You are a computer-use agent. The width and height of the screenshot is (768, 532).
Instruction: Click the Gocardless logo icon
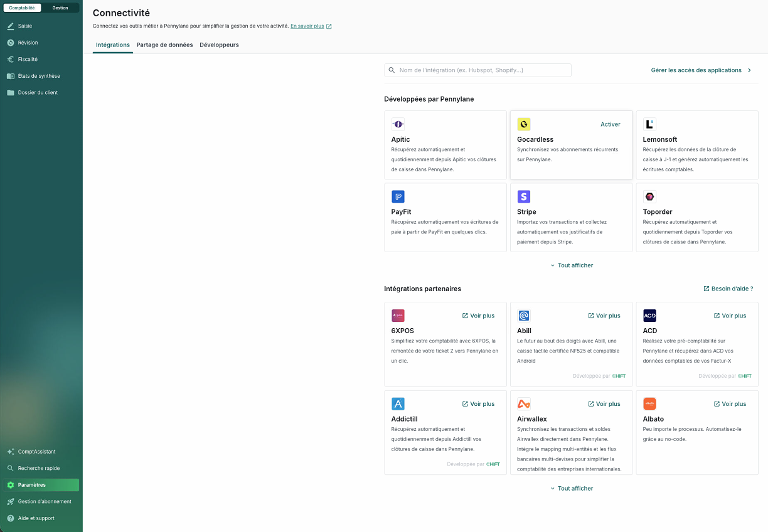(x=523, y=124)
